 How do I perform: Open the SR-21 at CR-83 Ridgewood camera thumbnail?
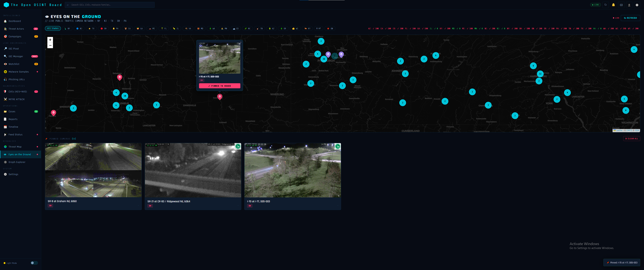[x=193, y=170]
